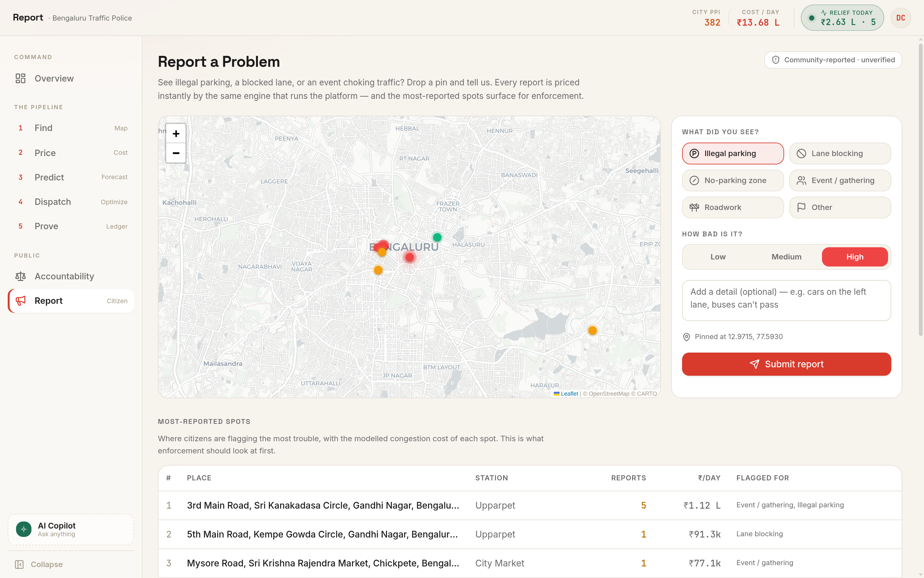The height and width of the screenshot is (578, 924).
Task: Go to Price pipeline step
Action: coord(71,153)
